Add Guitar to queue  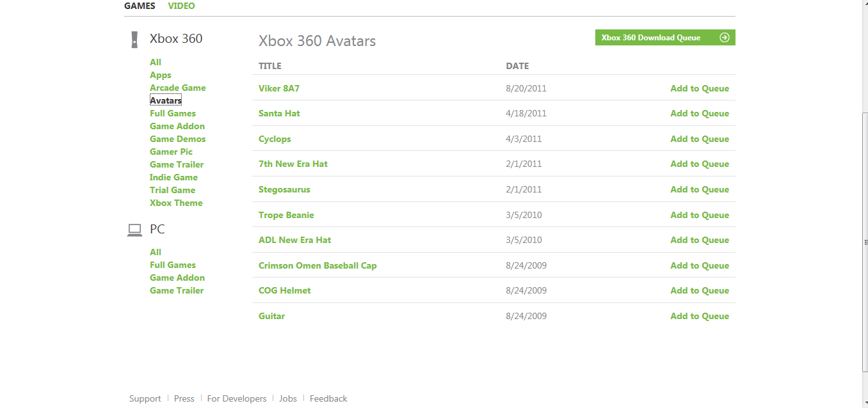[700, 316]
